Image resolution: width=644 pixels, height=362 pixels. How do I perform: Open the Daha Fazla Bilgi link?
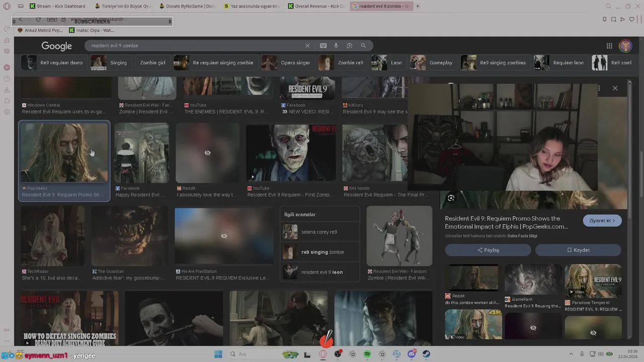522,236
